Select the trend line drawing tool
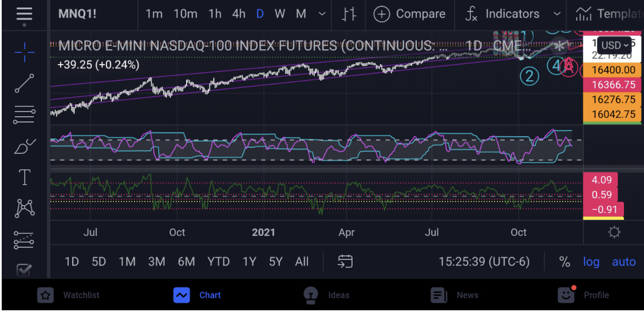This screenshot has height=316, width=644. (24, 84)
